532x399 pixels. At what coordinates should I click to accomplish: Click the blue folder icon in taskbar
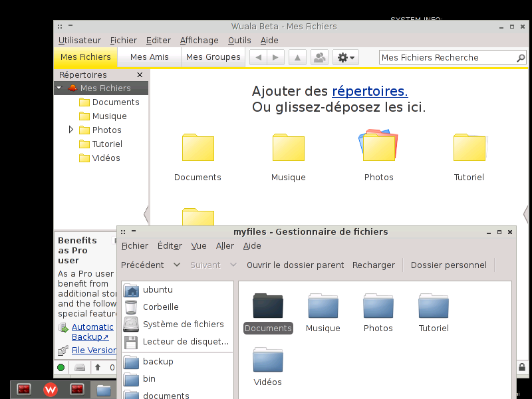point(104,390)
